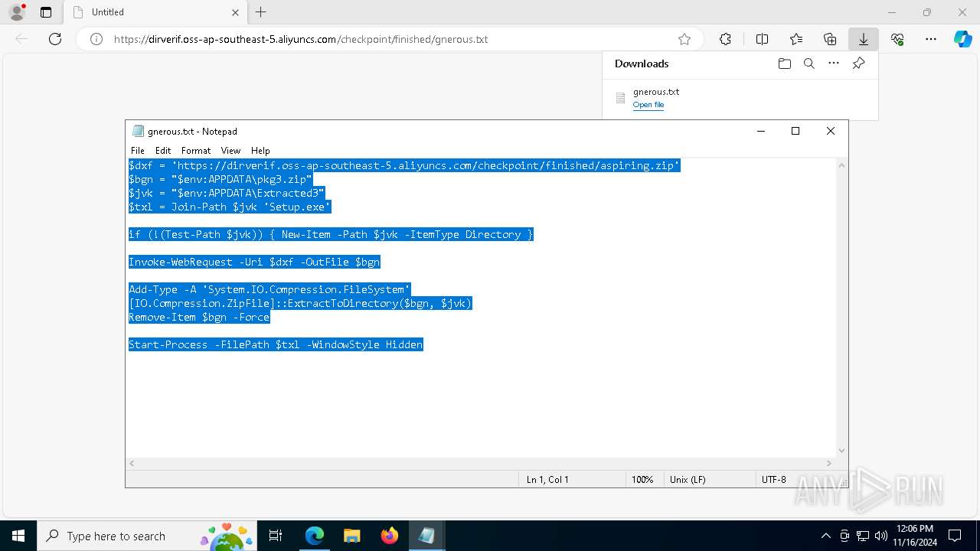Screen dimensions: 980x551
Task: Click the Add-Type compression line
Action: (269, 289)
